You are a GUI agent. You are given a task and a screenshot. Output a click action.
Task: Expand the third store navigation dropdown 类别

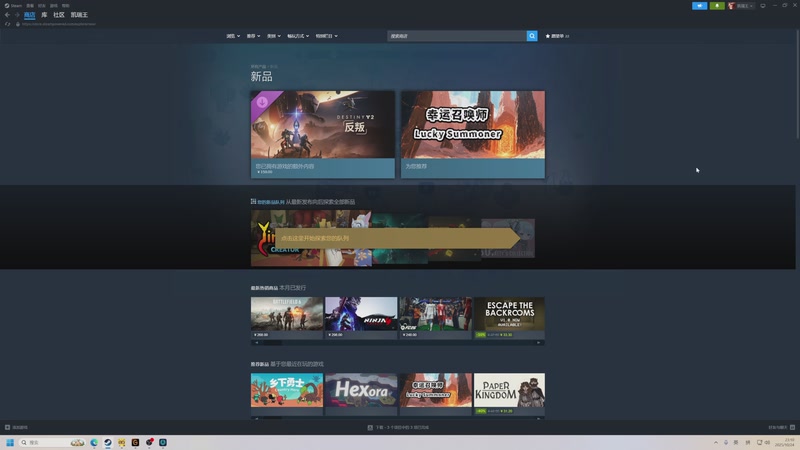[273, 36]
